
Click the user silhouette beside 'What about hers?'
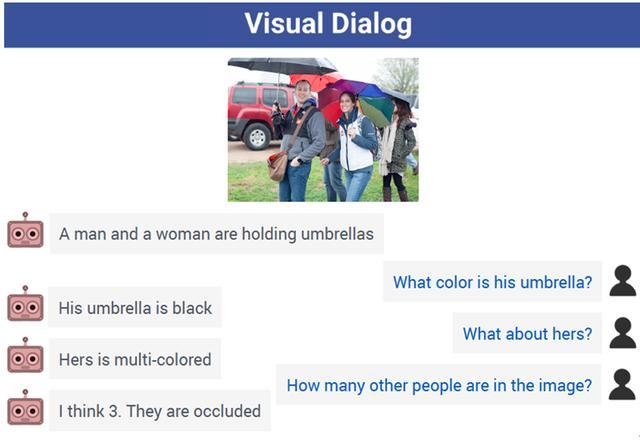(622, 333)
